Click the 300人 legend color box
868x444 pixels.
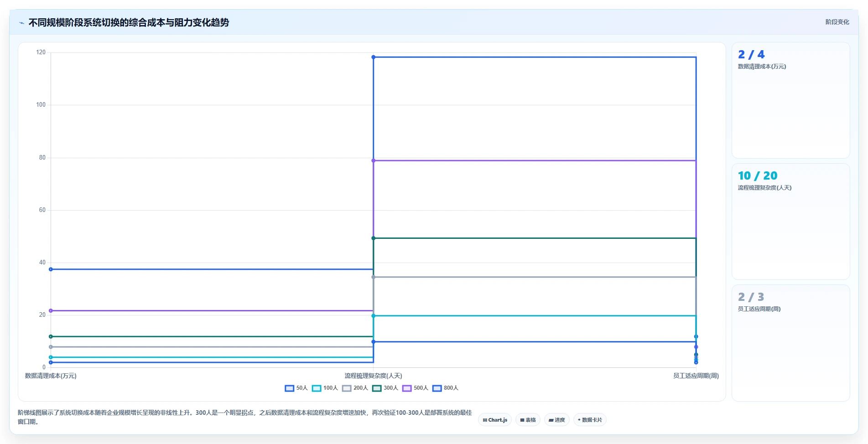pyautogui.click(x=377, y=388)
